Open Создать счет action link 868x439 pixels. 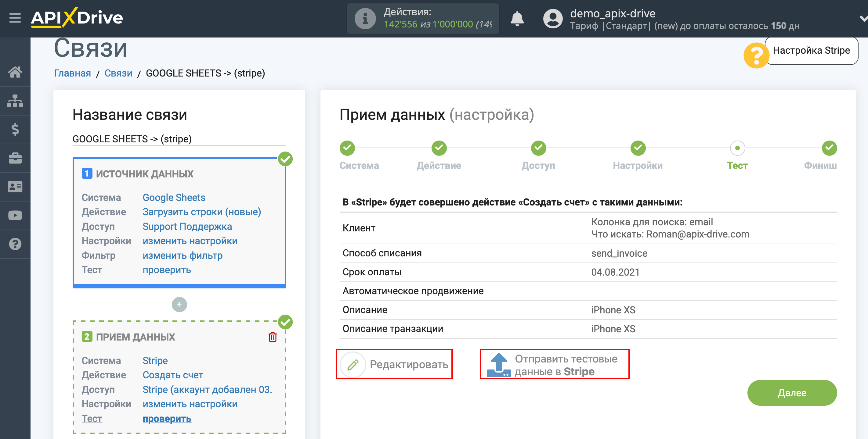click(x=172, y=375)
